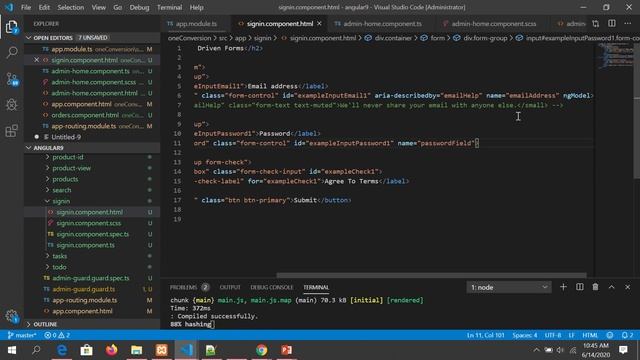Expand the products folder
The image size is (640, 360).
[92, 179]
